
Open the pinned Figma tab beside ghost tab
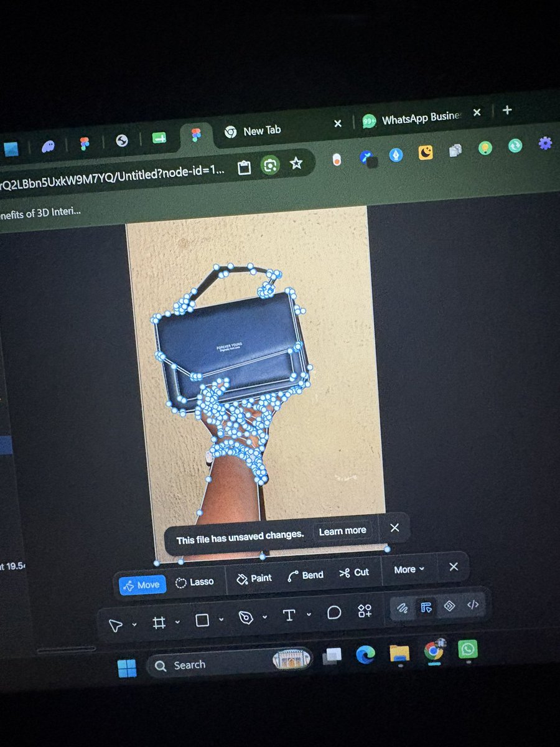(x=85, y=144)
